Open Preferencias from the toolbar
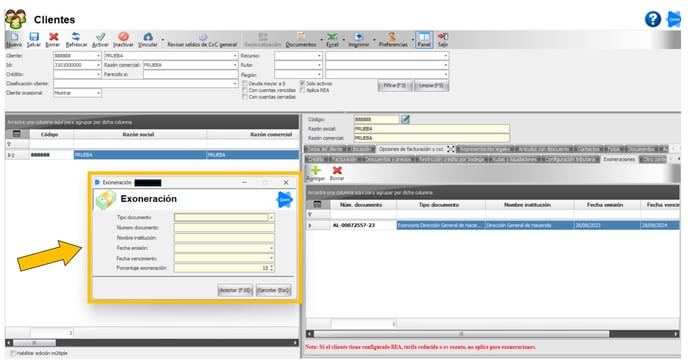The height and width of the screenshot is (363, 688). pyautogui.click(x=393, y=40)
